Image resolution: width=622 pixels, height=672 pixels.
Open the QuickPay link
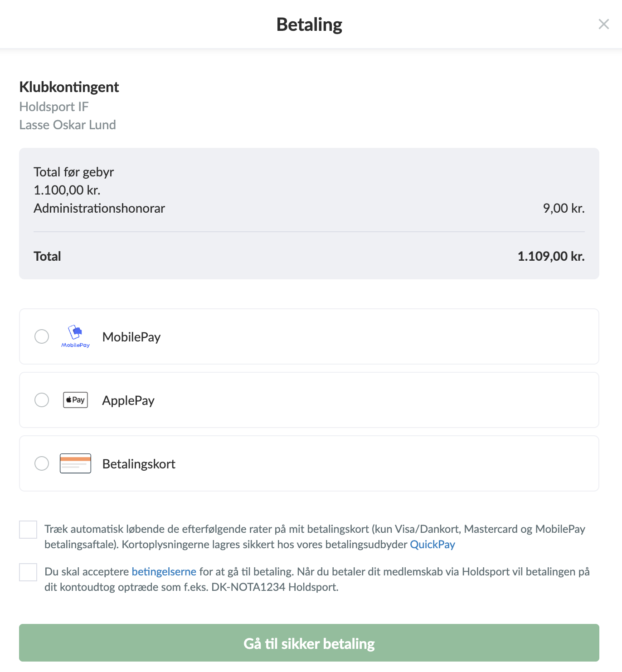[x=432, y=545]
